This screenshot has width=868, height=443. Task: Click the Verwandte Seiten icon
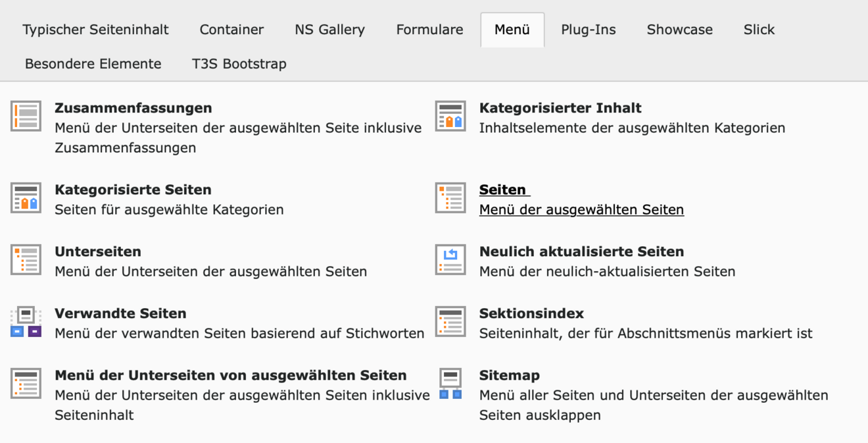(x=26, y=321)
